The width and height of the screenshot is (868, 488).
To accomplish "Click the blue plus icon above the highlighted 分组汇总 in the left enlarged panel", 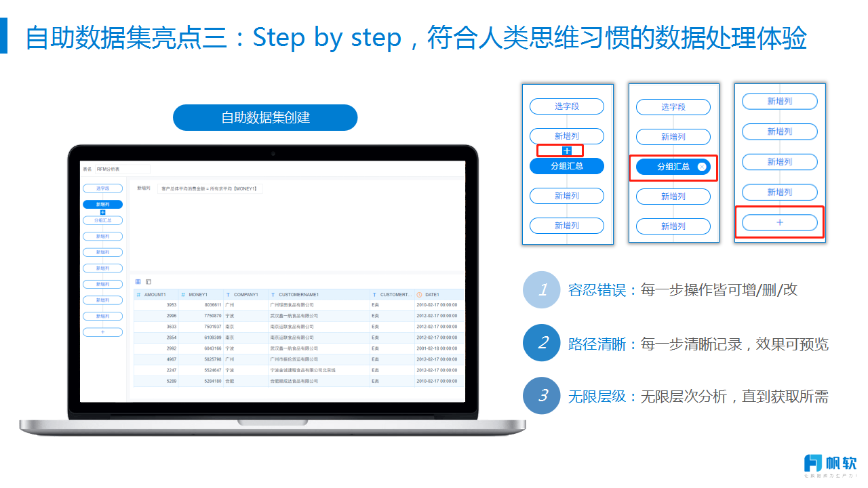I will click(x=568, y=150).
